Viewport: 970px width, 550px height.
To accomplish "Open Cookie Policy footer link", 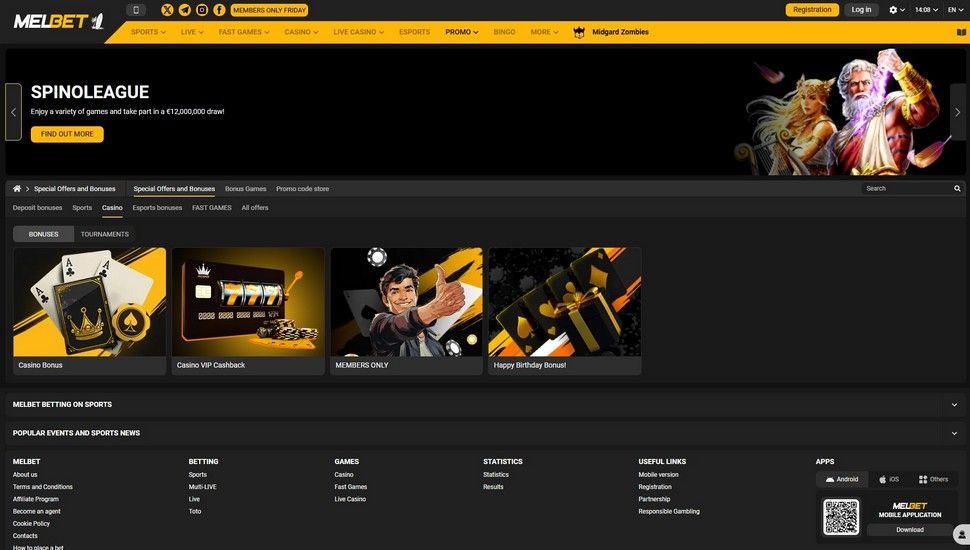I will 31,523.
